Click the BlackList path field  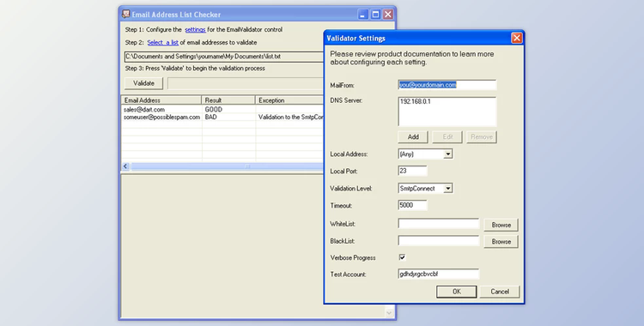pos(438,241)
